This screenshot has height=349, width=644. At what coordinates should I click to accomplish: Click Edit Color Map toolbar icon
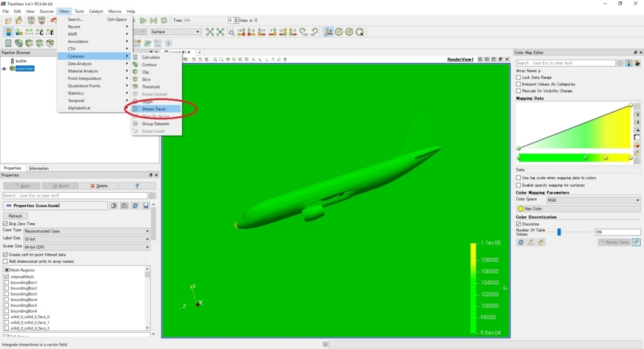point(19,32)
